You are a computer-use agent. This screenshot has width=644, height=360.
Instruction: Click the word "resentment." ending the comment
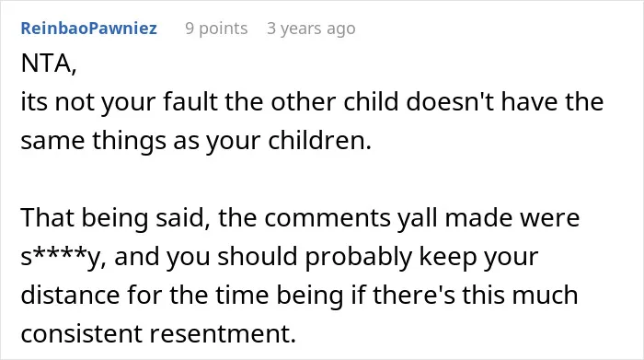[x=223, y=333]
